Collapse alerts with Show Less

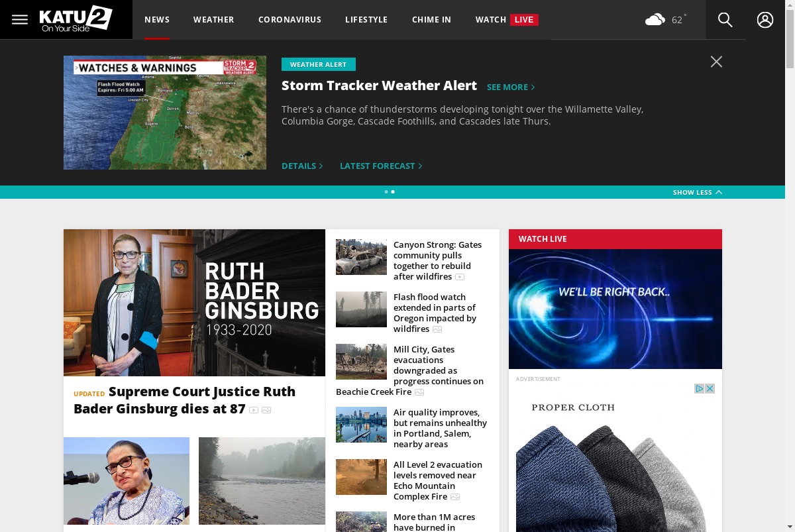pyautogui.click(x=698, y=192)
